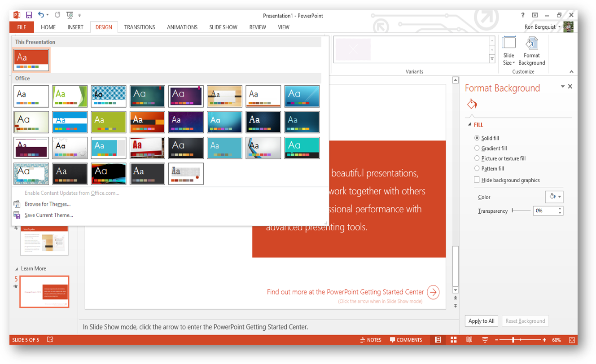Click Reset Background button

525,321
